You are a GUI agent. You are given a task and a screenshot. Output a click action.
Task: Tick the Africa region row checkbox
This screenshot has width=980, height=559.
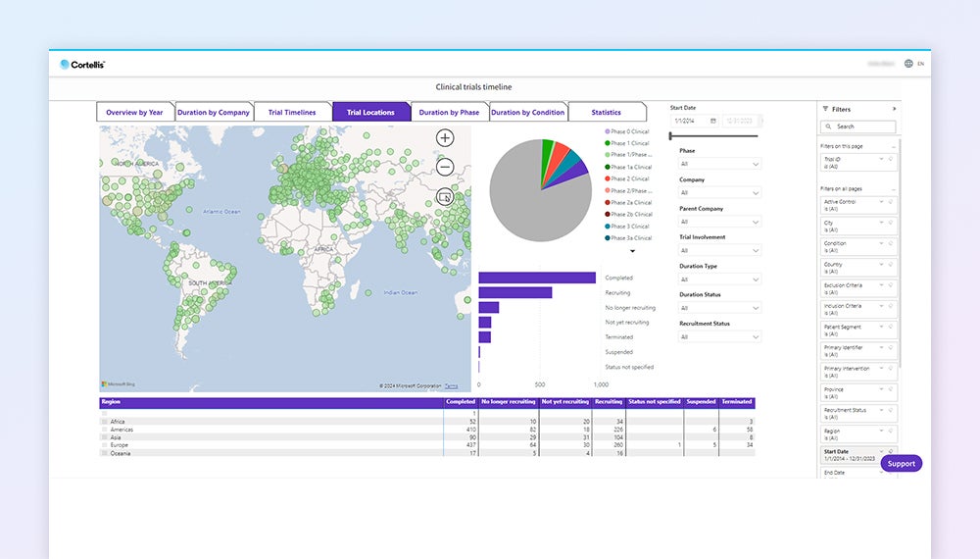(105, 422)
